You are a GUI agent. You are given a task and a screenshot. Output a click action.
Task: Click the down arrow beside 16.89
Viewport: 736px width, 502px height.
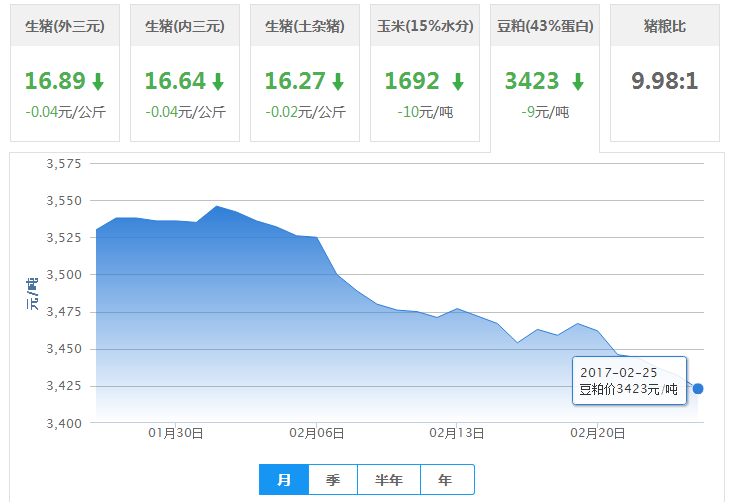coord(98,82)
